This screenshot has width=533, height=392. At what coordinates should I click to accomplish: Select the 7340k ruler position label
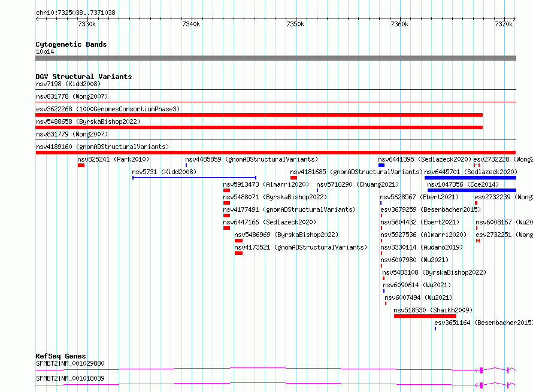191,24
